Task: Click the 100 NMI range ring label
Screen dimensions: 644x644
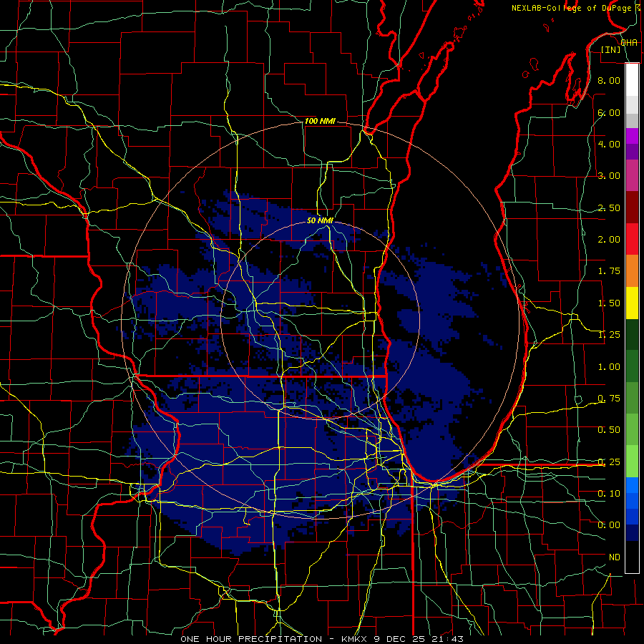Action: point(320,122)
